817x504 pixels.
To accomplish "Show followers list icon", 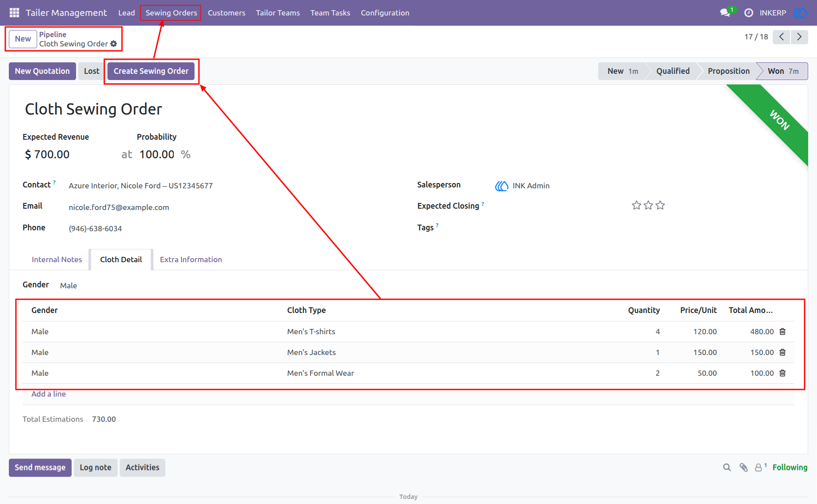I will tap(760, 467).
